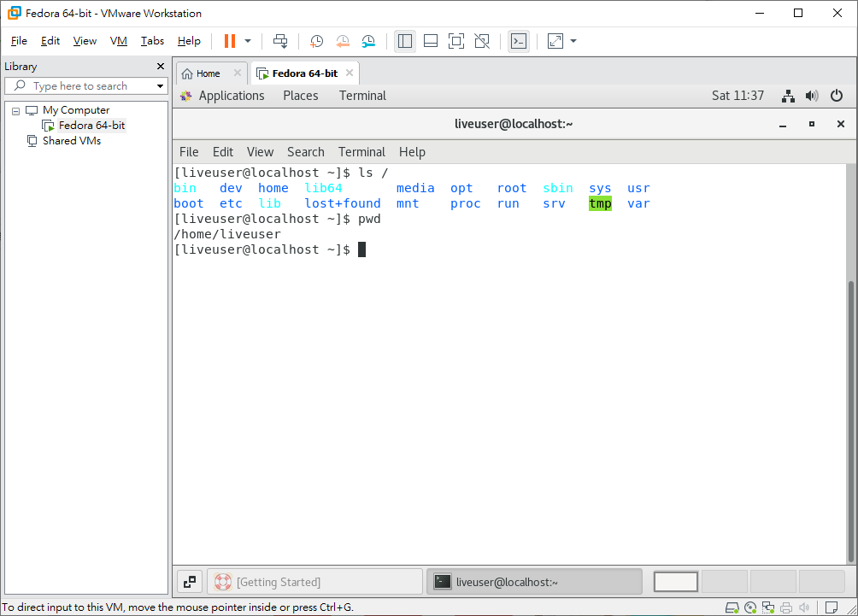Image resolution: width=858 pixels, height=616 pixels.
Task: Collapse the My Computer tree node
Action: point(16,111)
